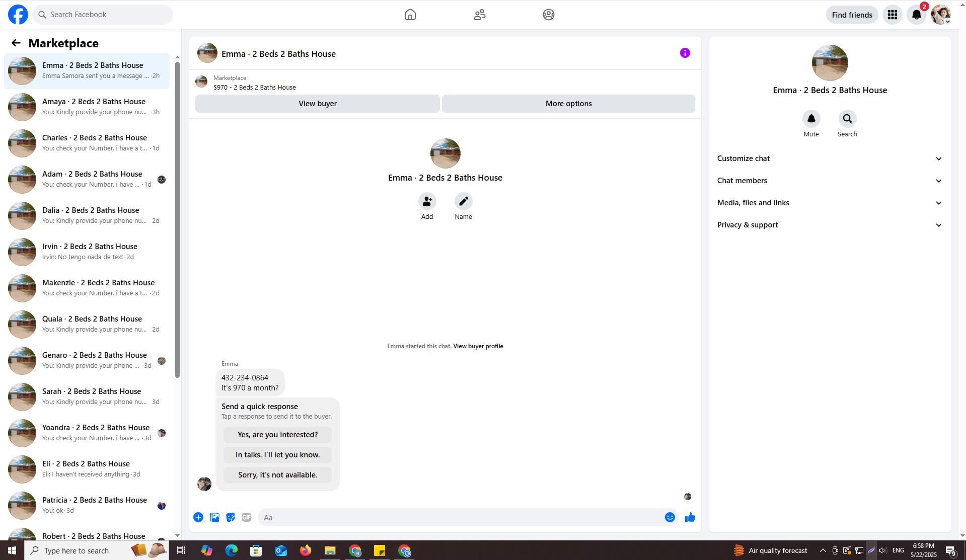The height and width of the screenshot is (560, 966).
Task: Click the Windows taskbar search box
Action: (97, 550)
